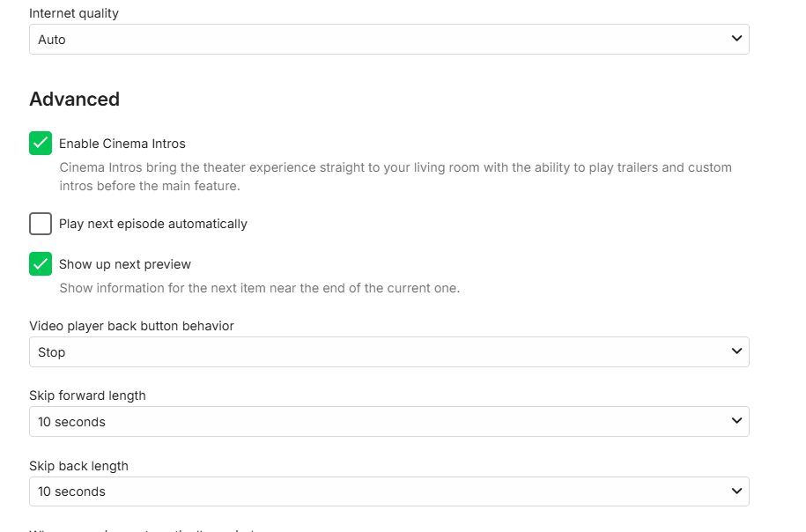Click the chevron arrow on the Stop select
This screenshot has height=532, width=806.
(736, 351)
